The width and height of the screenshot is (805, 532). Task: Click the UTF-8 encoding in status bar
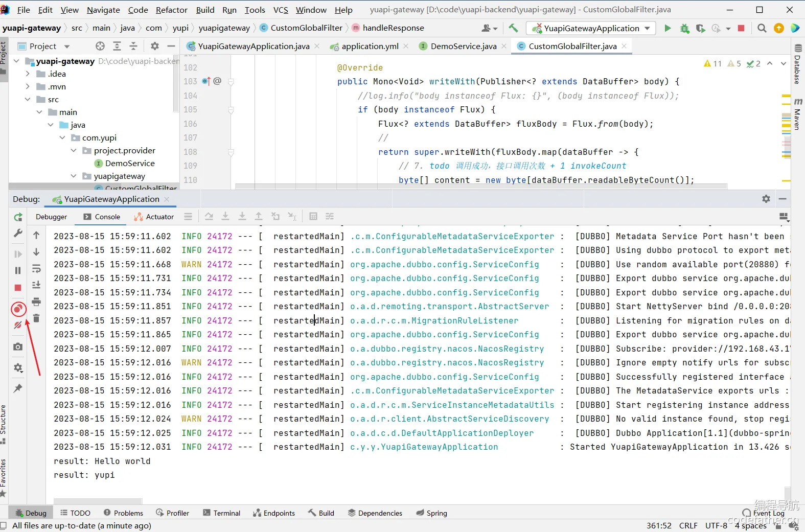716,525
